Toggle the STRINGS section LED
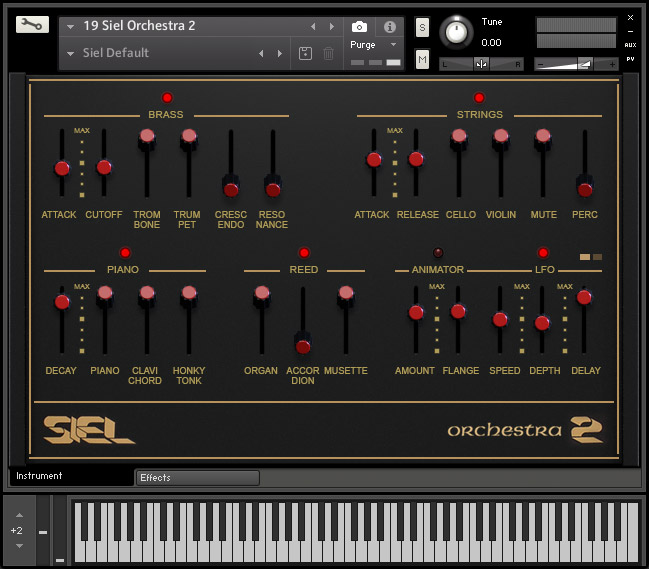Screen dimensions: 649x569 pos(479,98)
